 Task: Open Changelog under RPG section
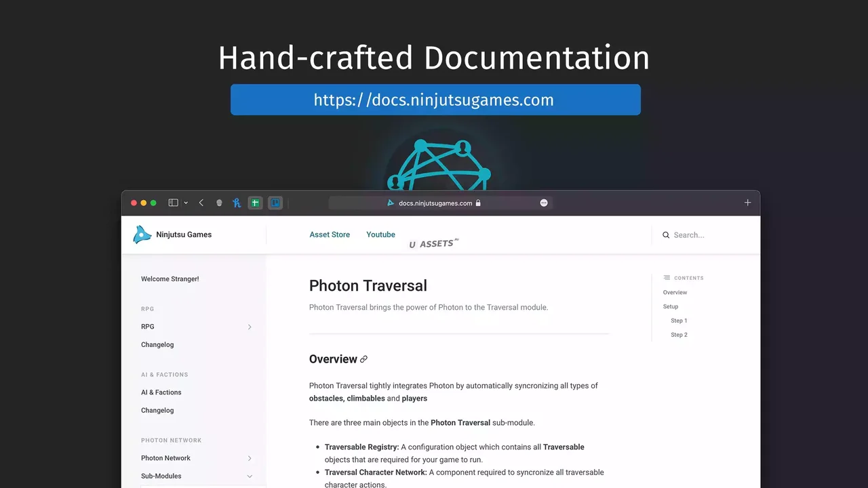click(157, 344)
